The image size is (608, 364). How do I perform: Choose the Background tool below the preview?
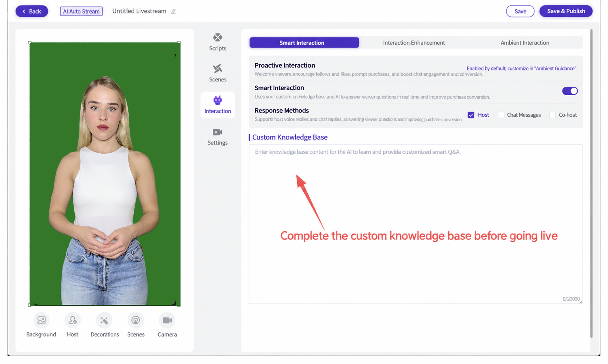click(41, 325)
